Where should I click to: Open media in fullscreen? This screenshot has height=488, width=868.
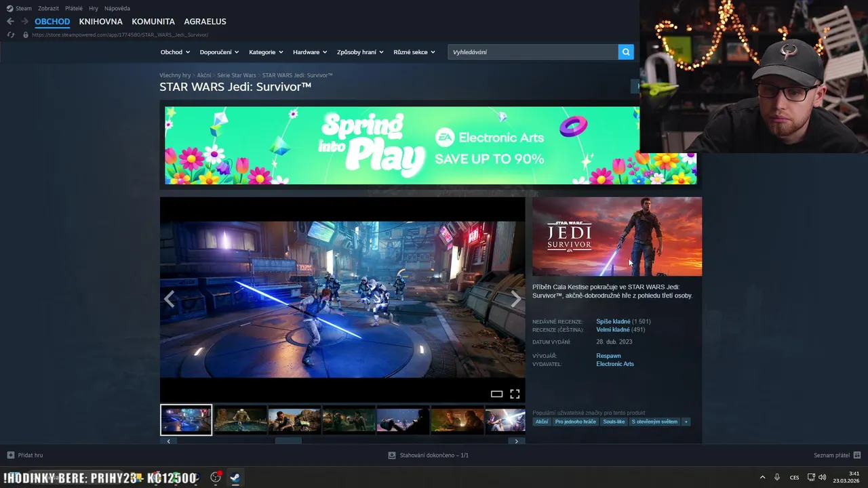tap(515, 394)
